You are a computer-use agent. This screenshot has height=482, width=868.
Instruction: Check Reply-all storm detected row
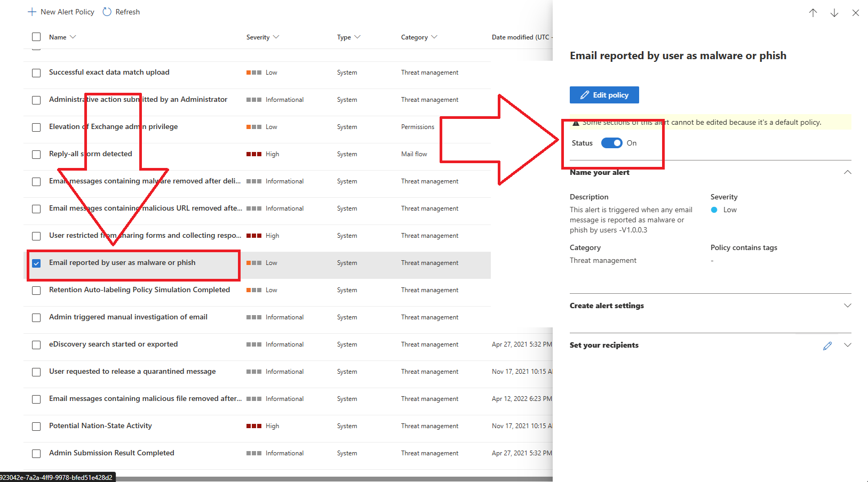point(36,155)
